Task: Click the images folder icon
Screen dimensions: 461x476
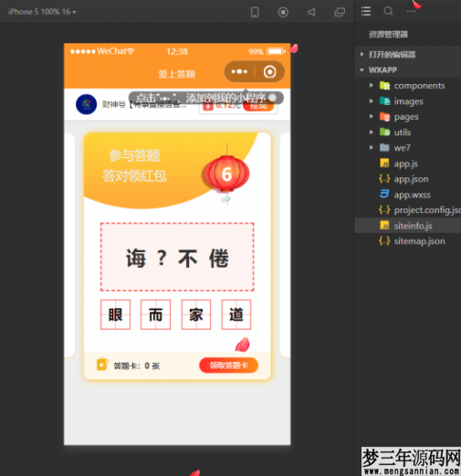Action: (x=384, y=101)
